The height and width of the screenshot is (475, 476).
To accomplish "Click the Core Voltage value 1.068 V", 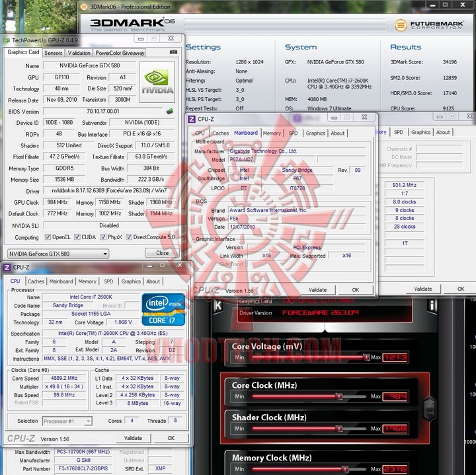I will (123, 322).
